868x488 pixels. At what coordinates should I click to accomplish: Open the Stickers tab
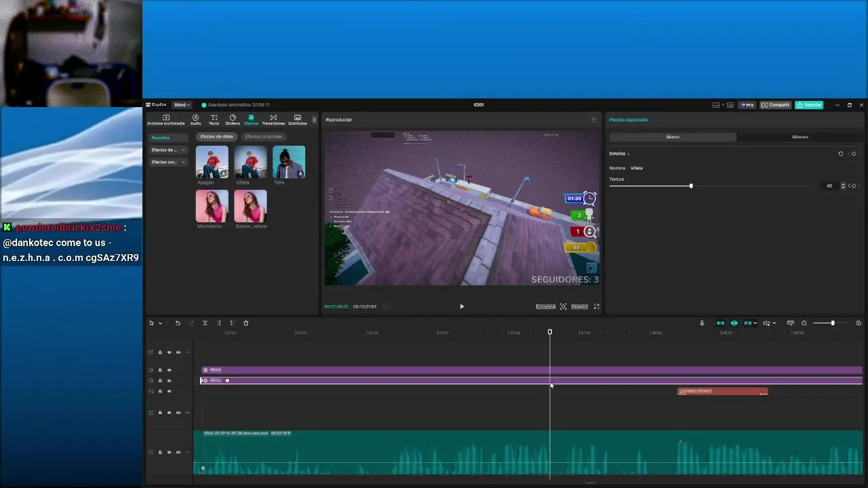click(x=233, y=120)
